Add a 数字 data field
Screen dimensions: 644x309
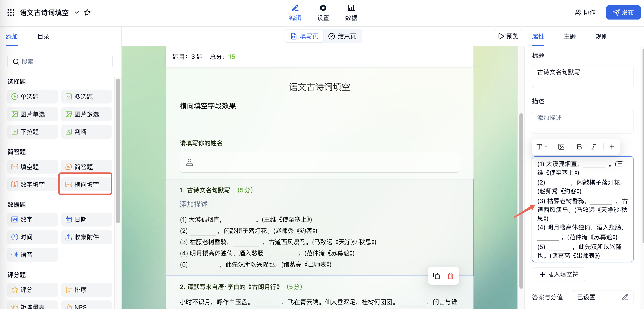32,220
